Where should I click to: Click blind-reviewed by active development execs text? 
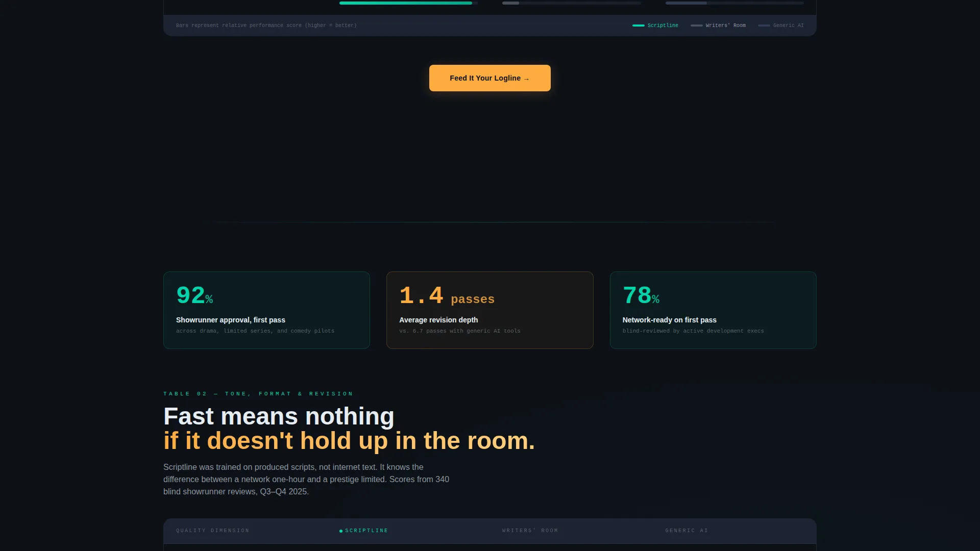pyautogui.click(x=693, y=331)
